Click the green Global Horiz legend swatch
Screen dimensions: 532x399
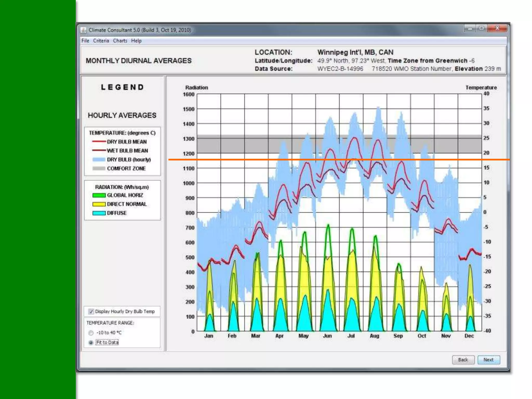[x=99, y=195]
